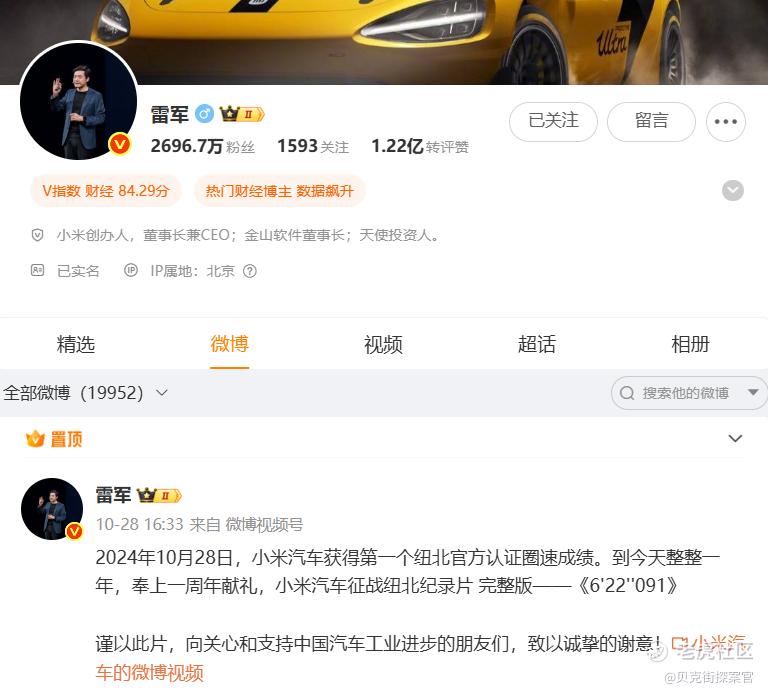The height and width of the screenshot is (695, 768).
Task: Click the blue male gender icon
Action: 204,114
